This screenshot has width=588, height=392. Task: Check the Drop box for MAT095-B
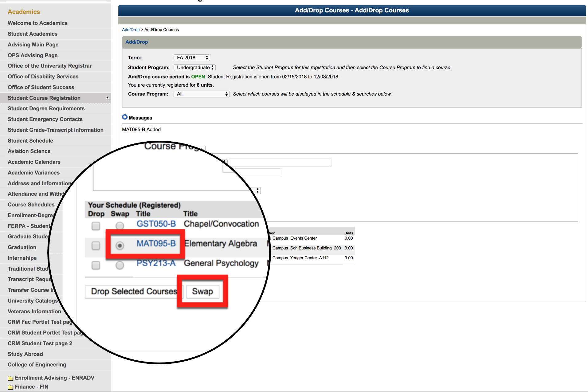pos(96,245)
